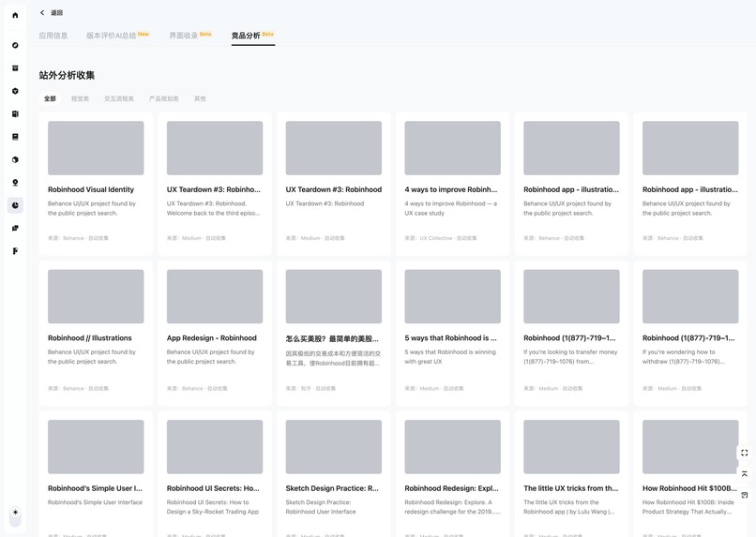Select the active pie chart analysis icon

(15, 205)
